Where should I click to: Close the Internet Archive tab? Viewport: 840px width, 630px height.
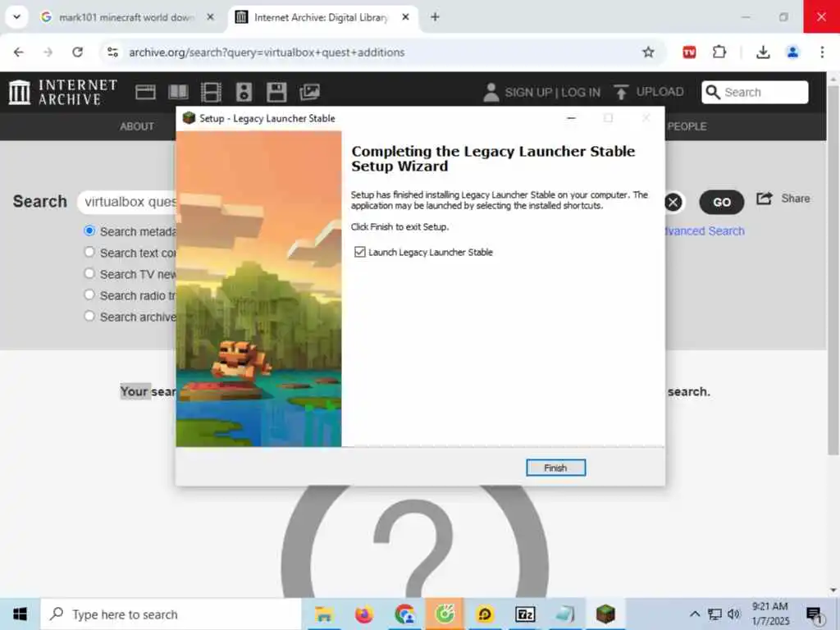[x=405, y=17]
